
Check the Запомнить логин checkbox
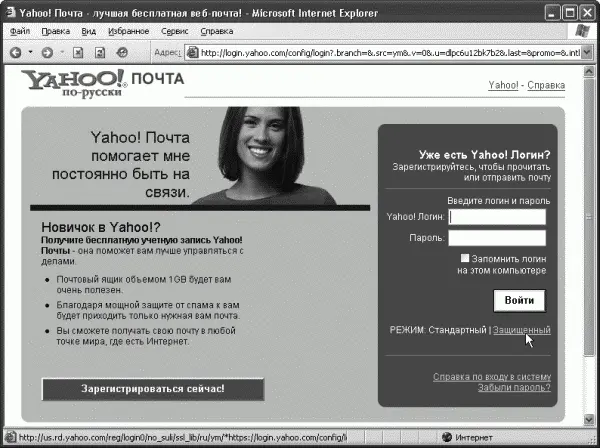tap(465, 258)
